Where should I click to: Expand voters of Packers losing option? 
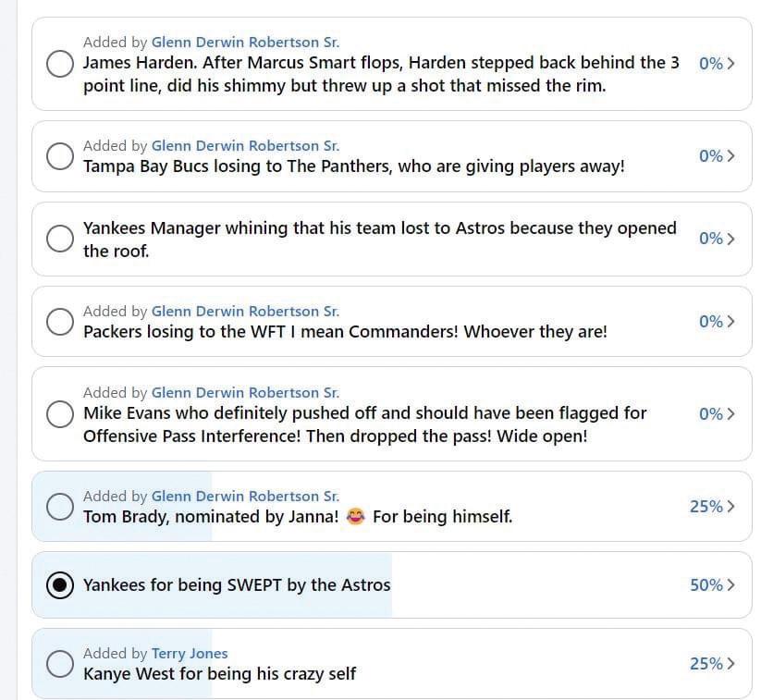pos(717,322)
